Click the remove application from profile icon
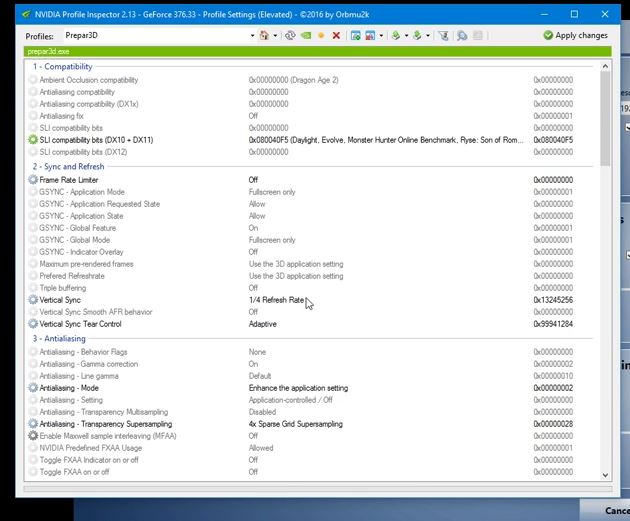 370,35
